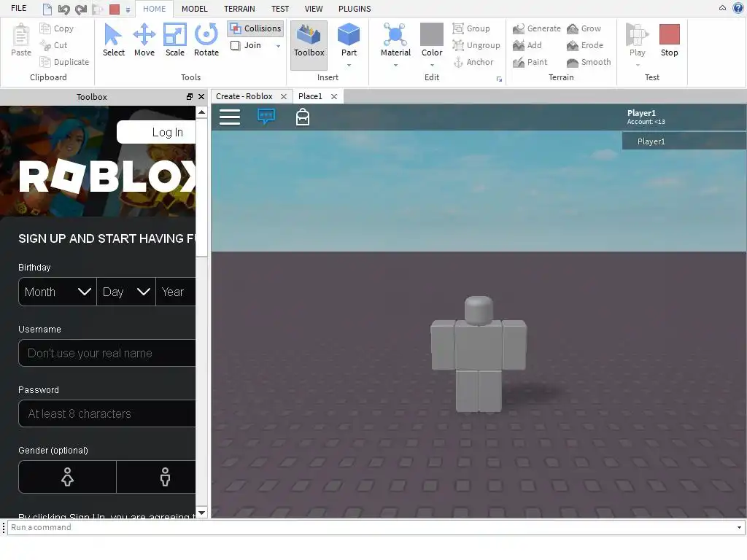Anchor the selected part

(473, 62)
